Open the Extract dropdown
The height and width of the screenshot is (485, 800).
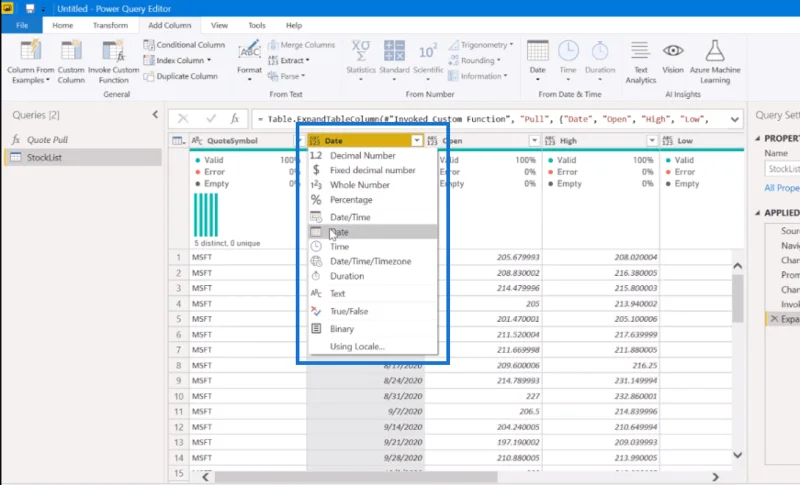[289, 61]
